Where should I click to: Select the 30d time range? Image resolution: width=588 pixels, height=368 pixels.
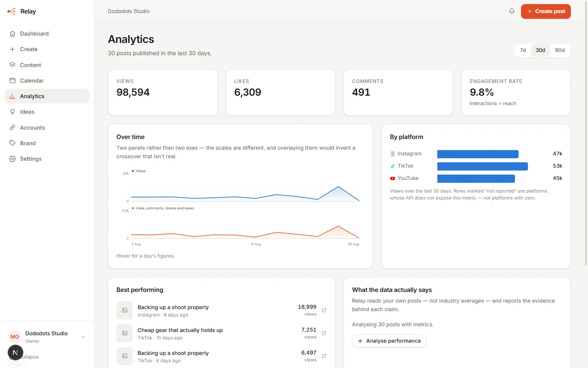click(540, 50)
